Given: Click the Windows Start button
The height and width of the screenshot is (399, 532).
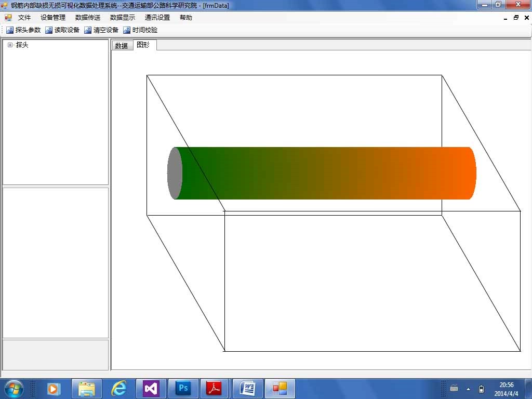Looking at the screenshot, I should pos(14,388).
